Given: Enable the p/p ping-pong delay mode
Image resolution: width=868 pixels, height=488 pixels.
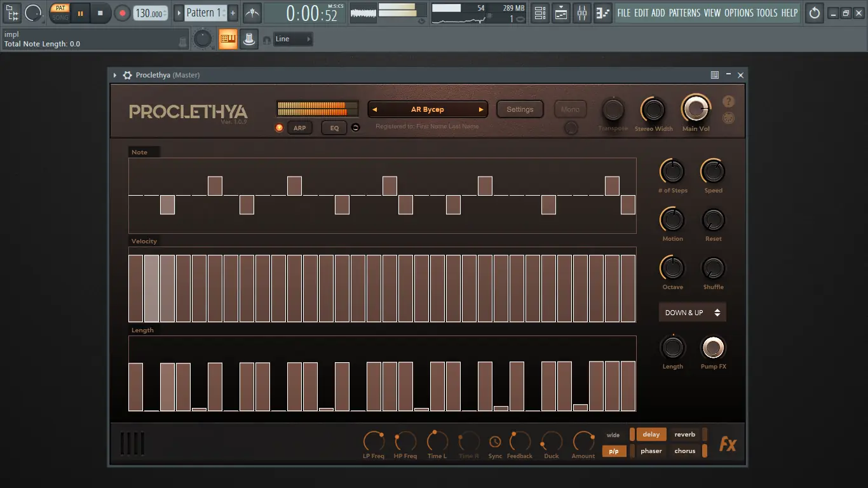Looking at the screenshot, I should click(x=613, y=451).
